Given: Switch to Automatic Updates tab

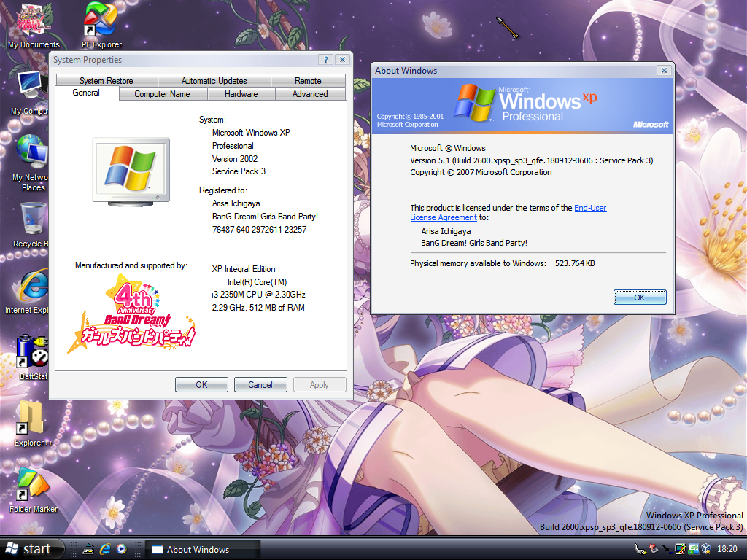Looking at the screenshot, I should tap(214, 80).
